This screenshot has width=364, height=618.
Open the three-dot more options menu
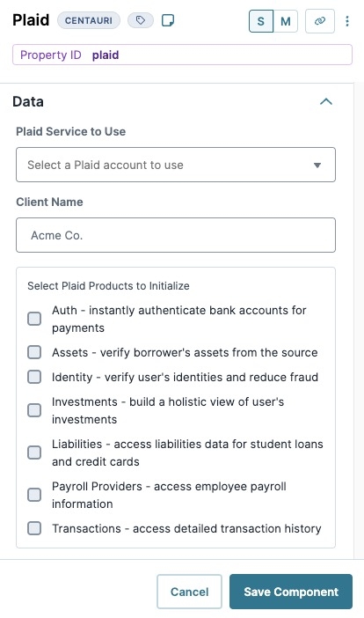(x=347, y=21)
